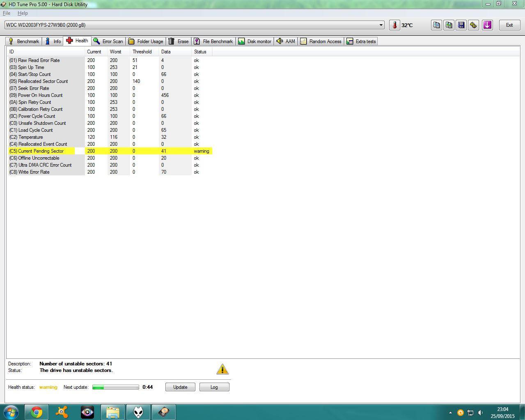Select (09) Power On Hours Count row

[x=110, y=95]
